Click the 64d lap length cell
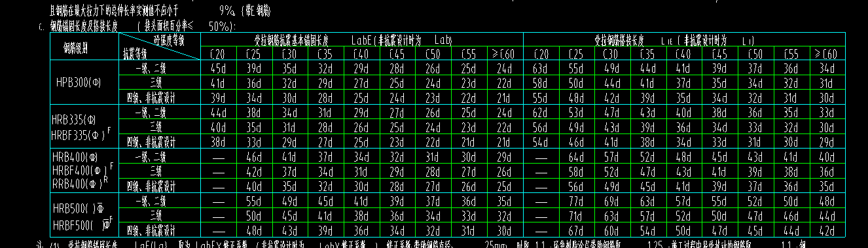The image size is (868, 248). point(577,156)
